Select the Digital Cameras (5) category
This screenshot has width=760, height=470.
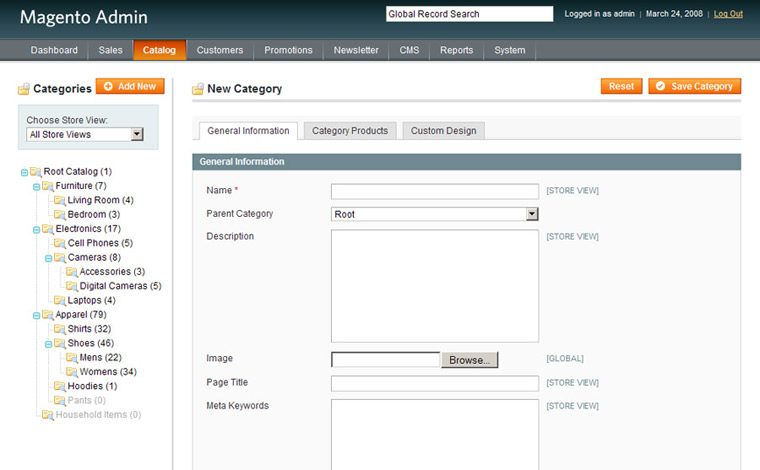pos(120,286)
